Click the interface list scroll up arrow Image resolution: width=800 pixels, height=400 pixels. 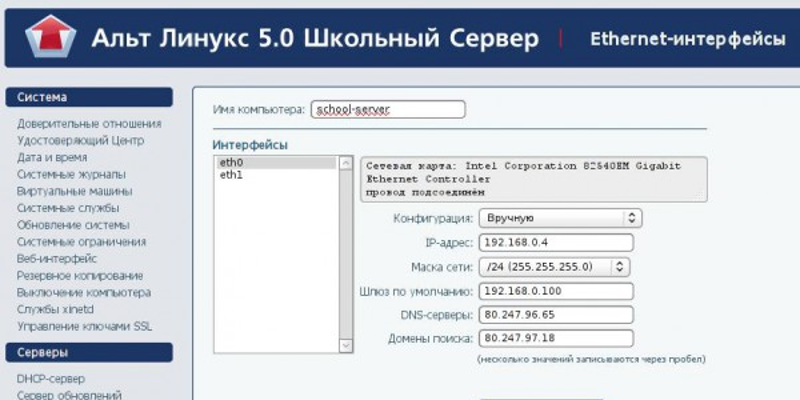pos(346,163)
